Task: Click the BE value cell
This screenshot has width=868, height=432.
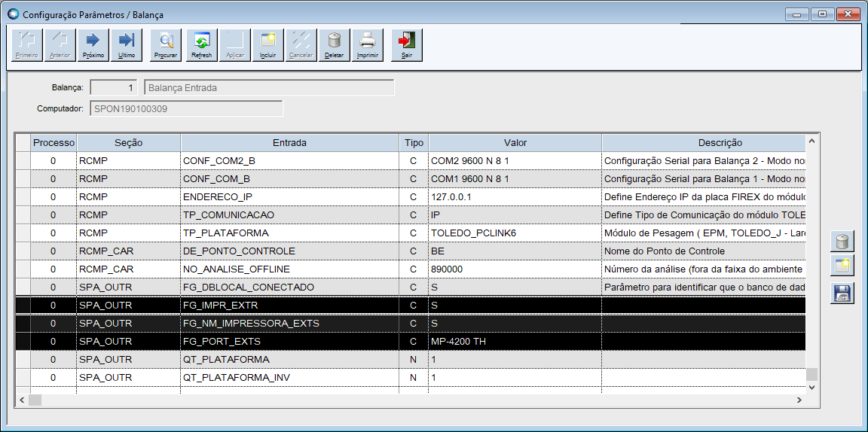Action: click(x=515, y=251)
